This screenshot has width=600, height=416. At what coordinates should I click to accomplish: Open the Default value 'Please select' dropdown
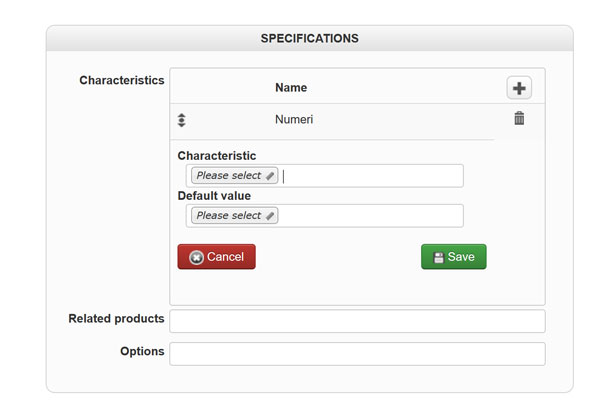[229, 216]
